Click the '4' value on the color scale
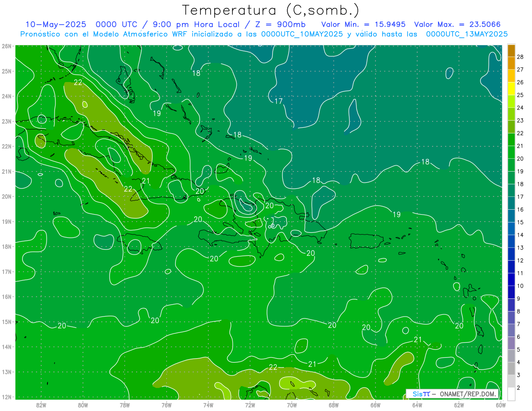 pos(519,362)
